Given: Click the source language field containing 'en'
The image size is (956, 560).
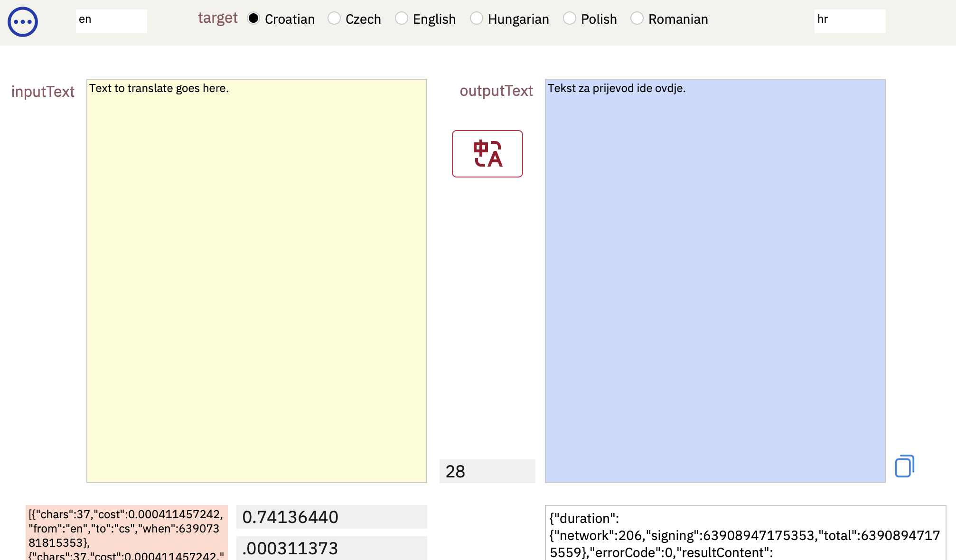Looking at the screenshot, I should point(111,21).
